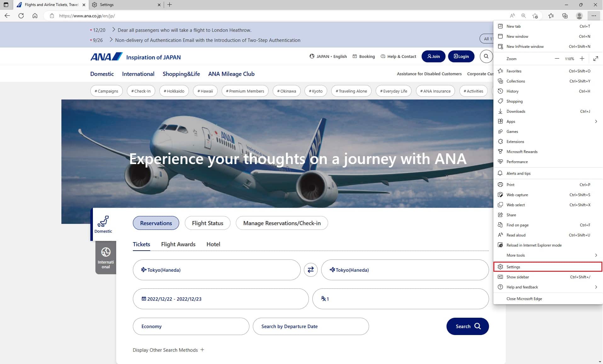Select the Domestic seat side tab
Viewport: 603px width, 364px height.
(x=103, y=224)
